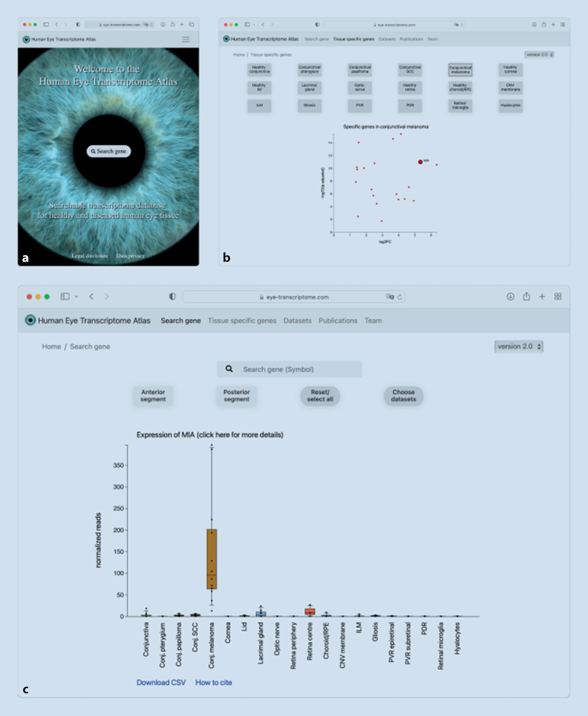Screen dimensions: 588x716
Task: Click the reload icon in panel c address bar
Action: [400, 297]
